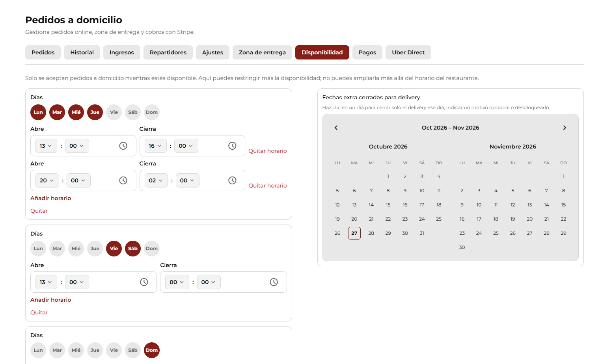Viewport: 613px width, 364px height.
Task: Open the Ingresos tab
Action: tap(122, 52)
